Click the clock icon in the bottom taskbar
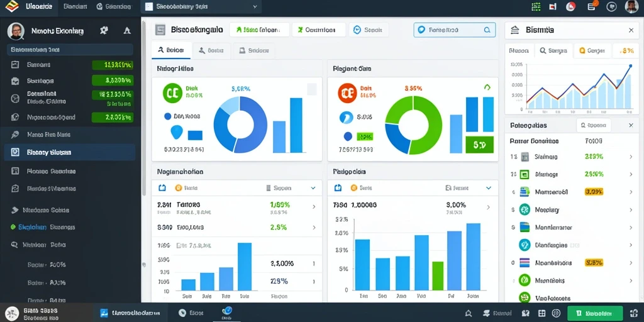Viewport: 644px width, 322px height. click(183, 313)
